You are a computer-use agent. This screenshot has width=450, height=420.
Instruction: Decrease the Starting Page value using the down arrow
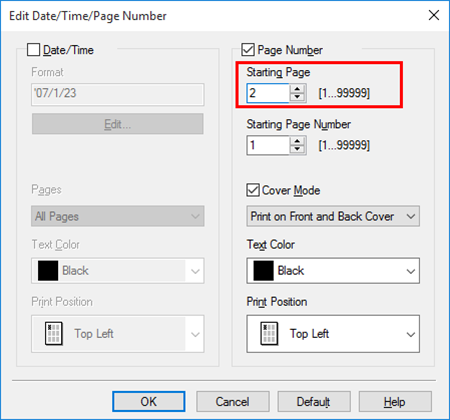(297, 97)
